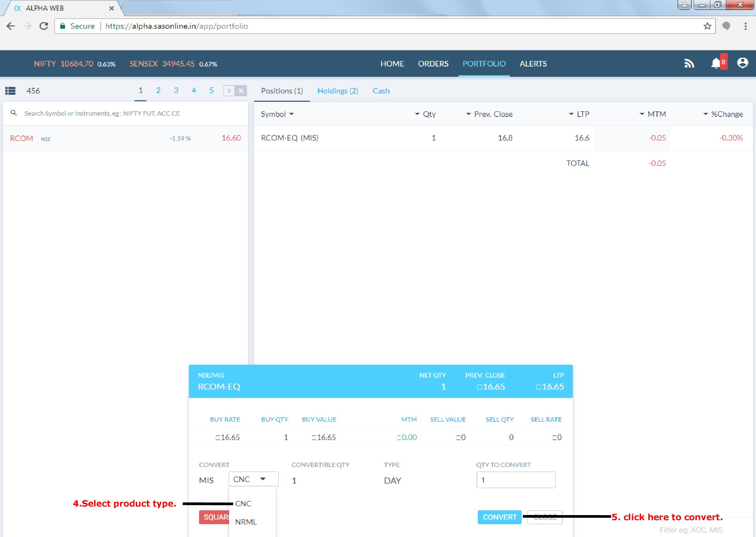Expand the CNC product type dropdown
Image resolution: width=756 pixels, height=537 pixels.
coord(254,479)
